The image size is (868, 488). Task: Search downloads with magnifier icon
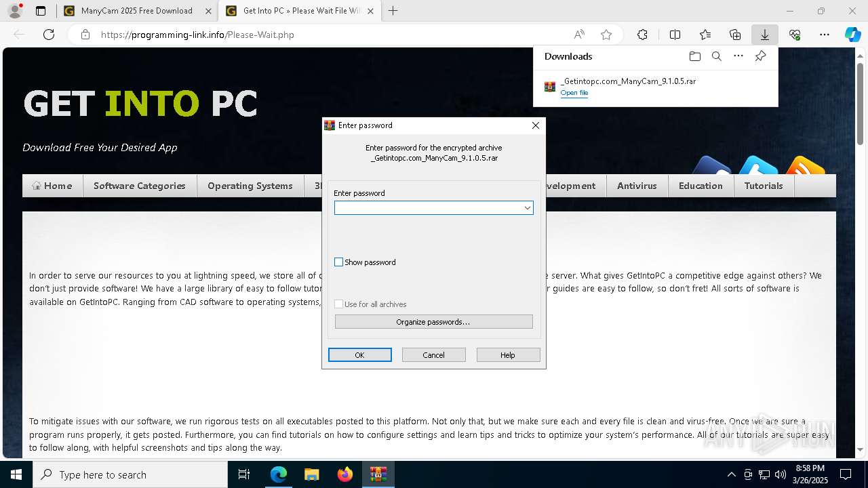(x=716, y=56)
